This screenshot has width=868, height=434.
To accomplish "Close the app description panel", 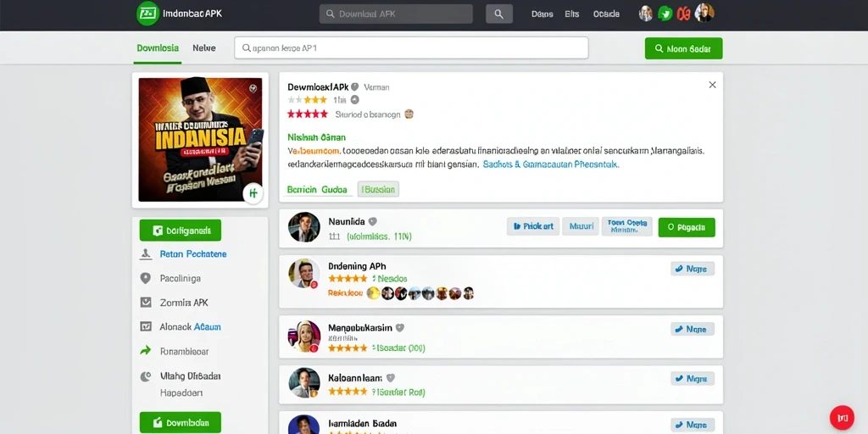I will tap(712, 85).
